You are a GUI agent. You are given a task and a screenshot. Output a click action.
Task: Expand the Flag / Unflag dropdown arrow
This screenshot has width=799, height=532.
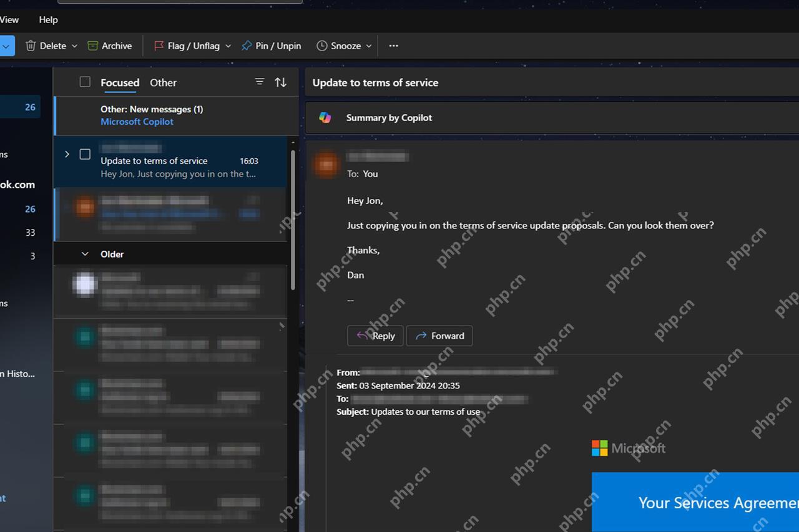pos(228,46)
